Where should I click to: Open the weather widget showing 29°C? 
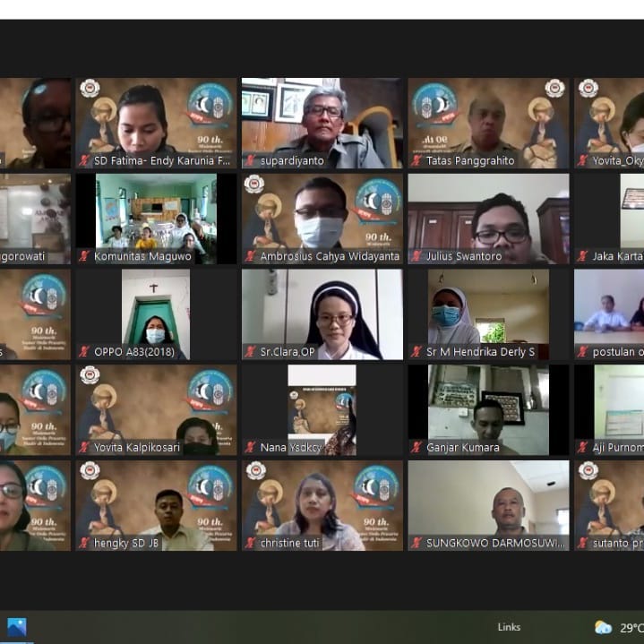618,628
